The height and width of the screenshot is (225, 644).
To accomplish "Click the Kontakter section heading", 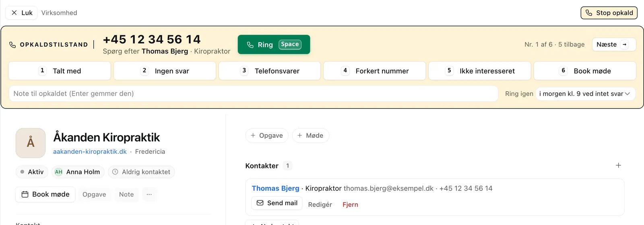I will coord(262,166).
